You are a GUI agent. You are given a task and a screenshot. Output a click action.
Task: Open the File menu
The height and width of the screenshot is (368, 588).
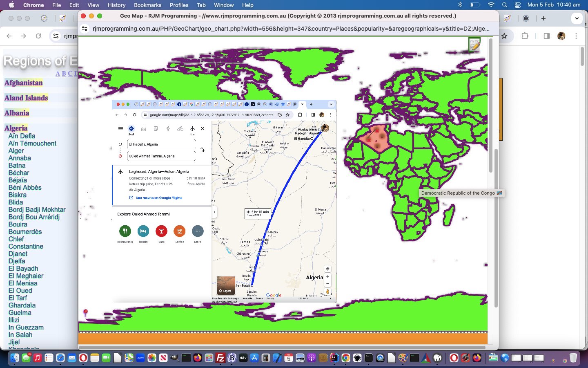point(57,5)
